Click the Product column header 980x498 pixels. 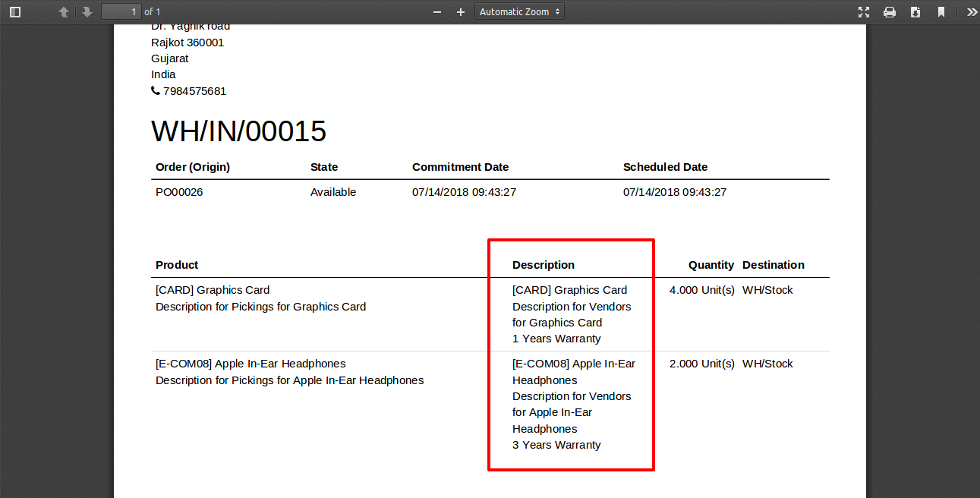(x=177, y=265)
